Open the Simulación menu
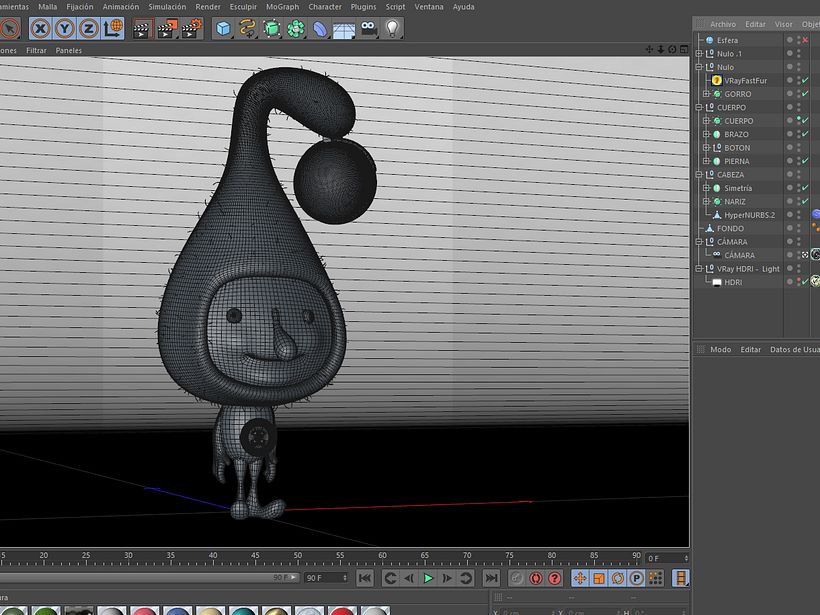 167,7
